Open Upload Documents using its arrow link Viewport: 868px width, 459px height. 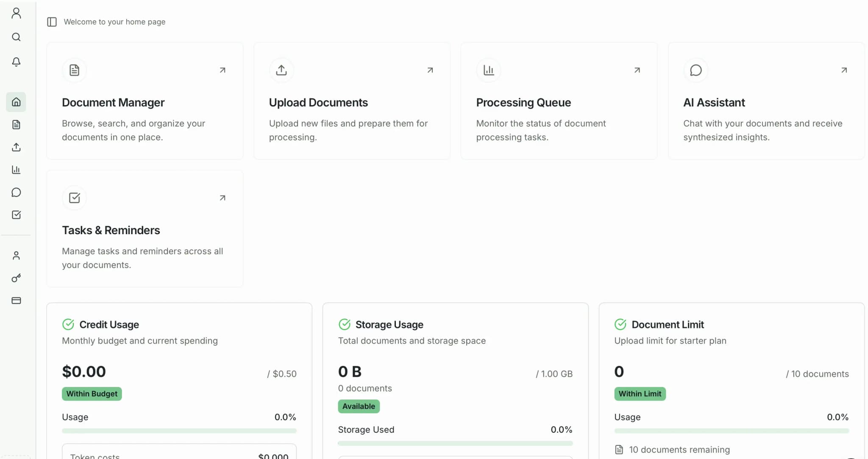pyautogui.click(x=429, y=70)
